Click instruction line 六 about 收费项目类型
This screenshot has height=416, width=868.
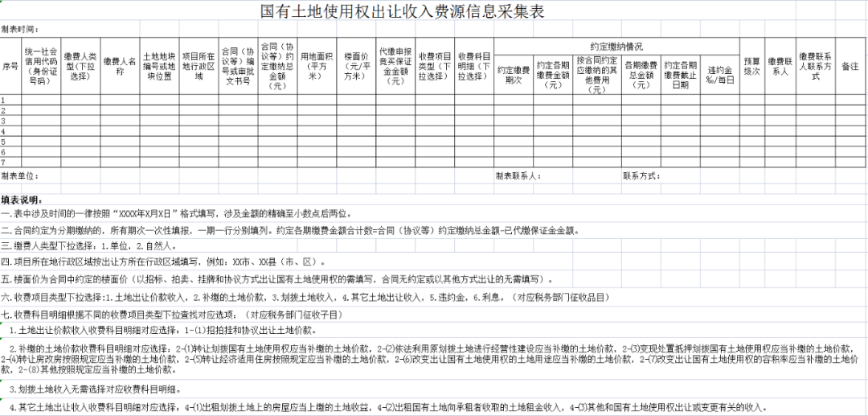point(305,298)
